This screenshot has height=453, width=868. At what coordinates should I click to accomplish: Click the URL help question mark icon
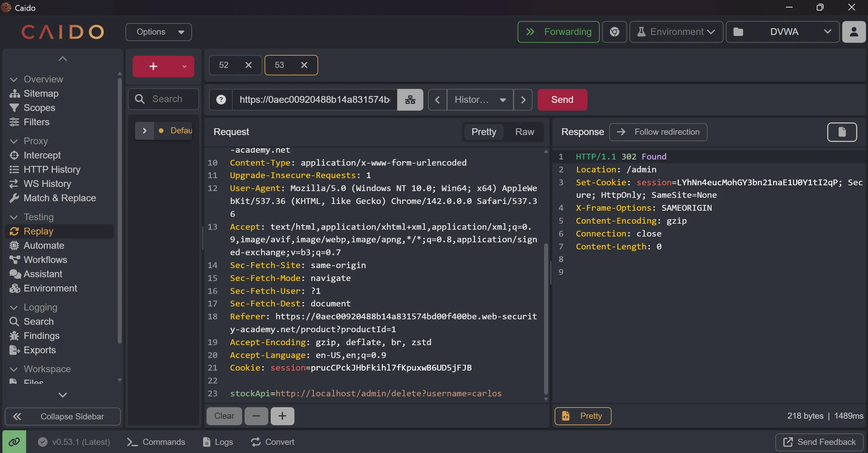click(221, 100)
